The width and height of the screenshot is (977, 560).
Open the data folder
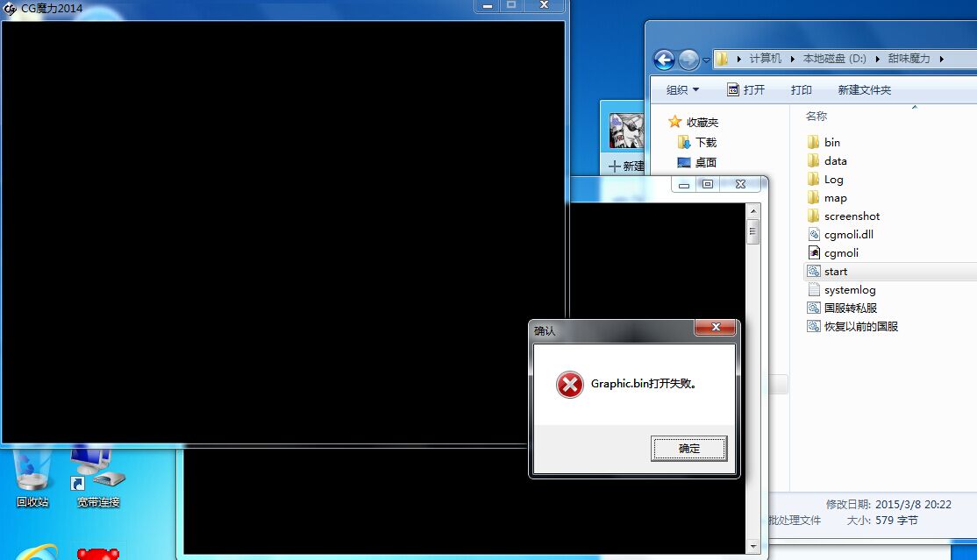coord(835,161)
